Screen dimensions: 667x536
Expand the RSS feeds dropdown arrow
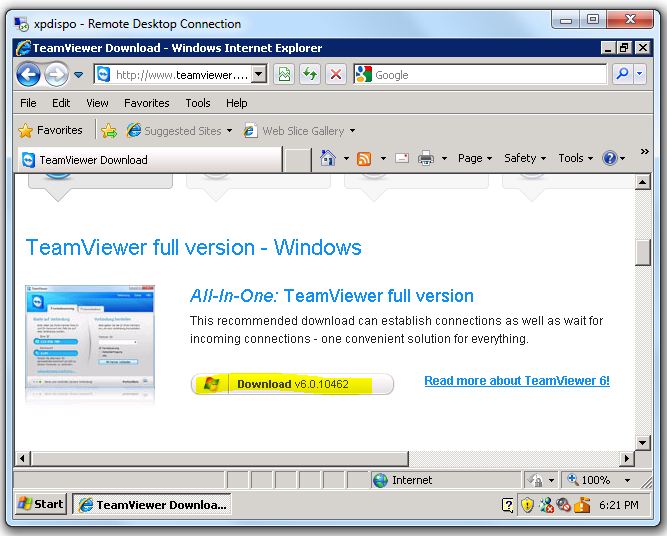[x=383, y=159]
